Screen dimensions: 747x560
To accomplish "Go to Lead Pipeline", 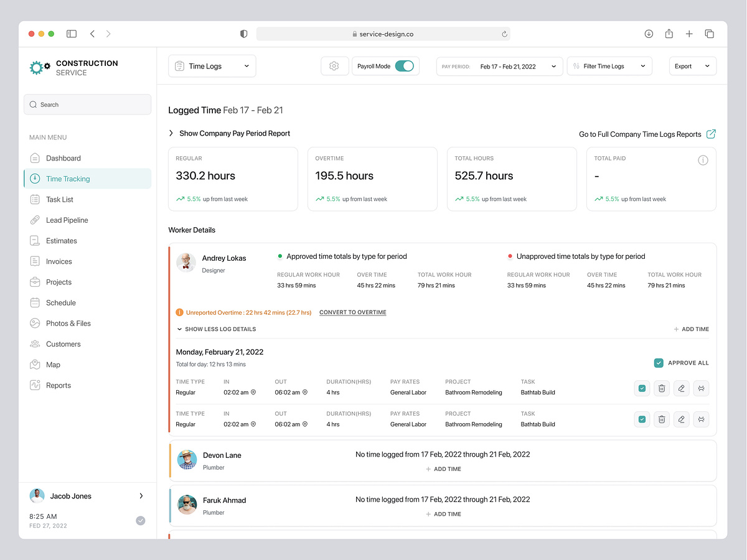I will 87,220.
